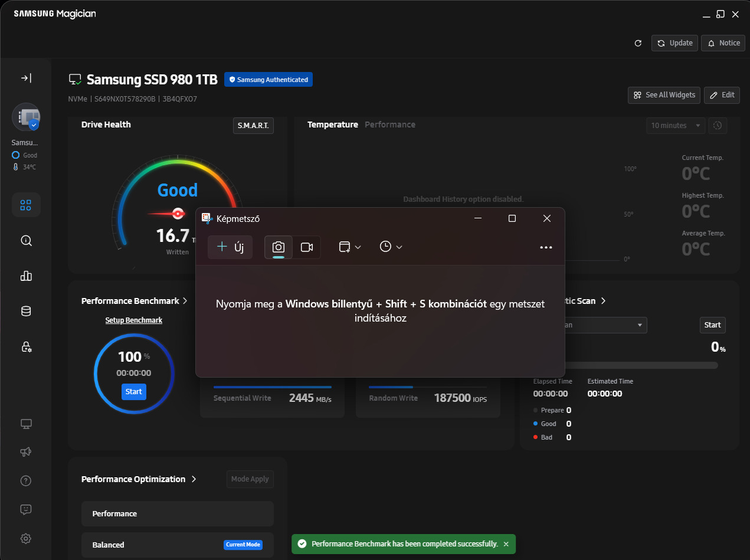Image resolution: width=750 pixels, height=560 pixels.
Task: Expand Performance Benchmark with its chevron
Action: coord(185,301)
